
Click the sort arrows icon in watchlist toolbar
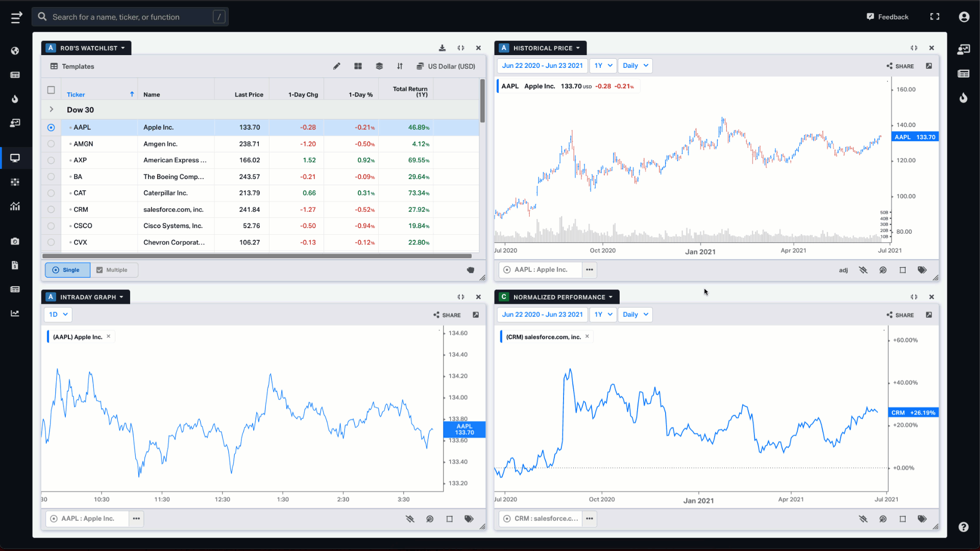point(400,66)
